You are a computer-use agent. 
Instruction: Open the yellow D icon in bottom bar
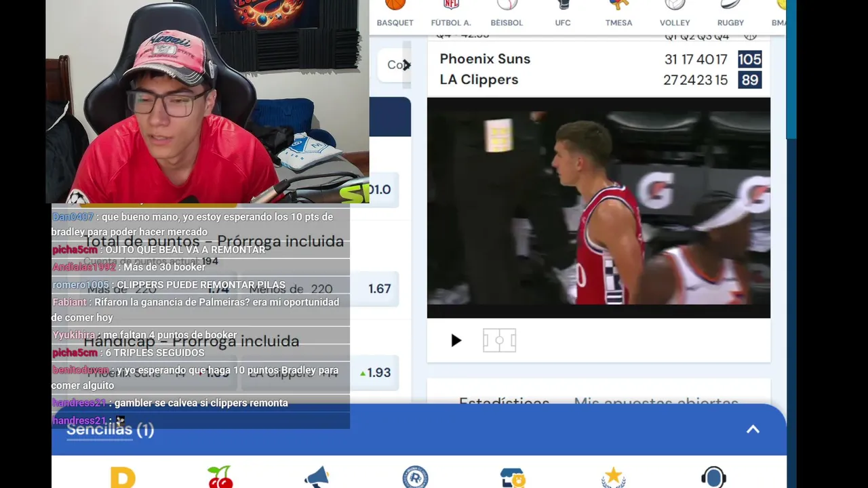123,477
